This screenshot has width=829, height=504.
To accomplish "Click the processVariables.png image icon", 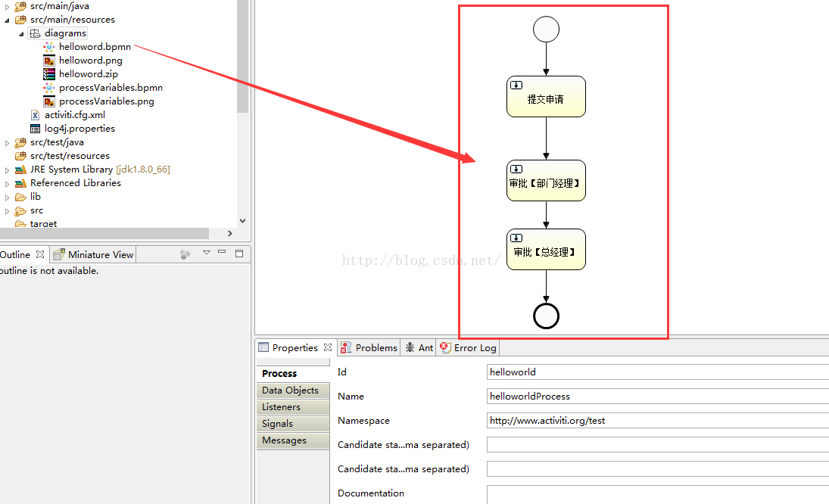I will coord(48,101).
